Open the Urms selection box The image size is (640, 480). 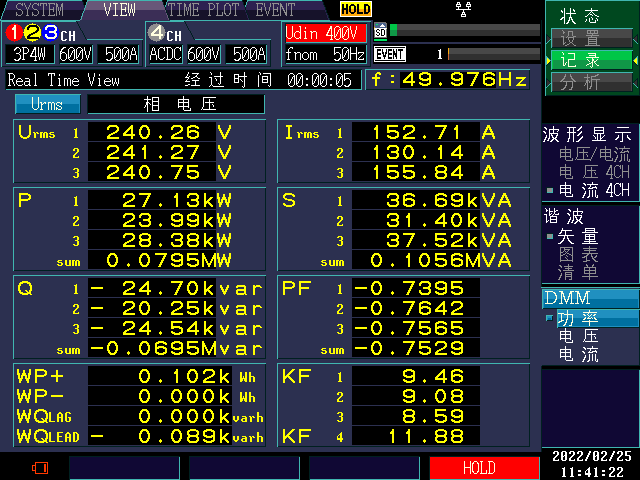tap(47, 104)
